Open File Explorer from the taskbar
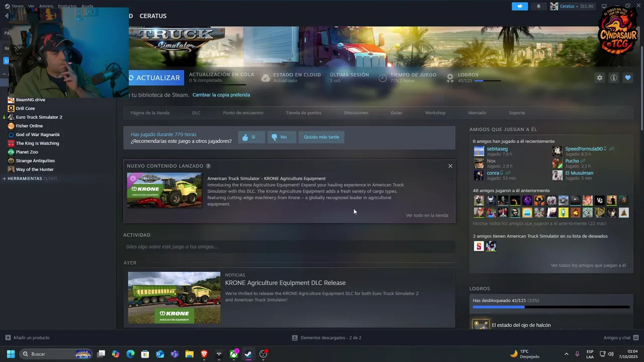This screenshot has width=644, height=362. point(189,354)
